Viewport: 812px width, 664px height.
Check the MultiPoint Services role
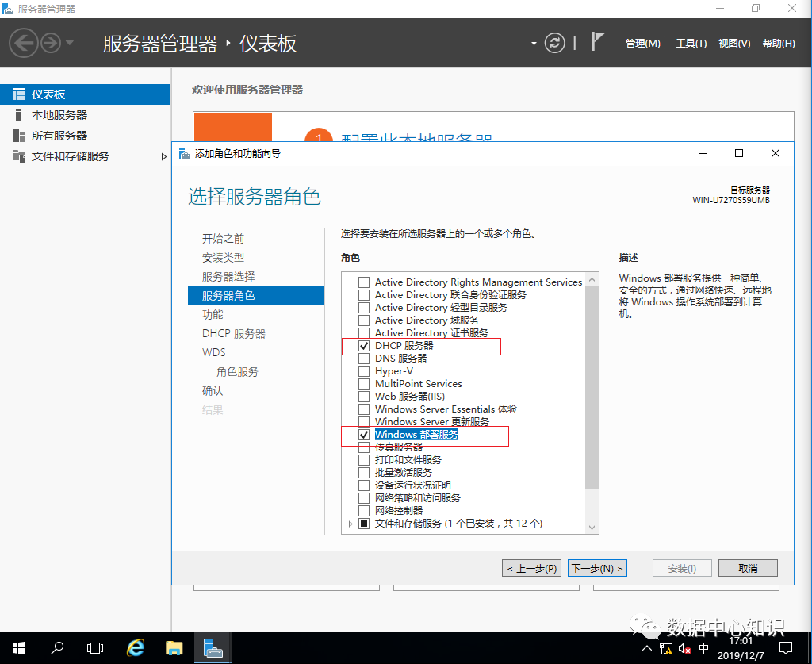pos(364,384)
